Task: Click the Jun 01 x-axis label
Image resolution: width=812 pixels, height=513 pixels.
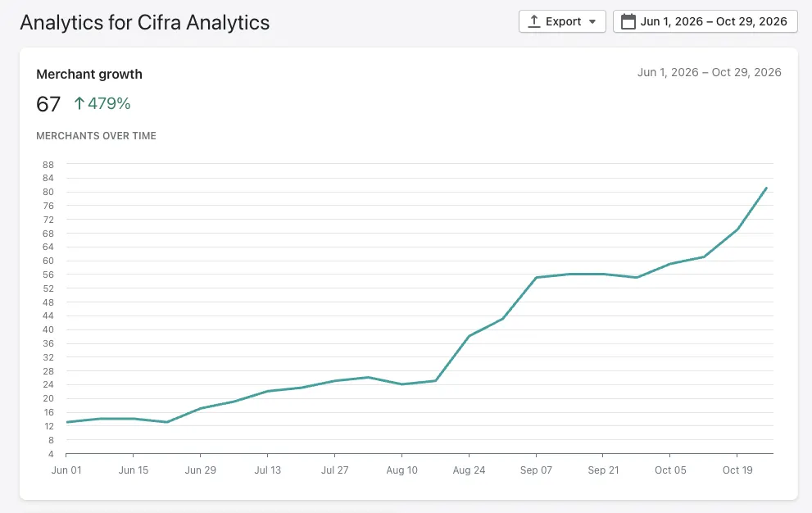Action: 66,470
